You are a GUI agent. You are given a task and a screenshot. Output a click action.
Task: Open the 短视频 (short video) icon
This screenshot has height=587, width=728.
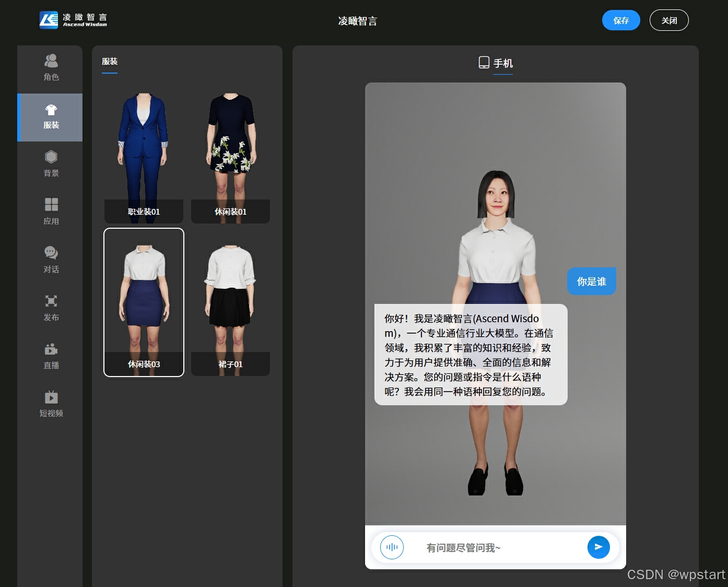51,397
